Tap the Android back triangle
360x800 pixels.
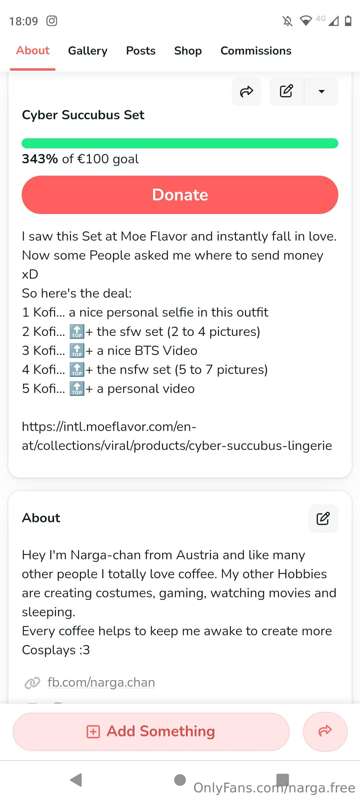[76, 779]
